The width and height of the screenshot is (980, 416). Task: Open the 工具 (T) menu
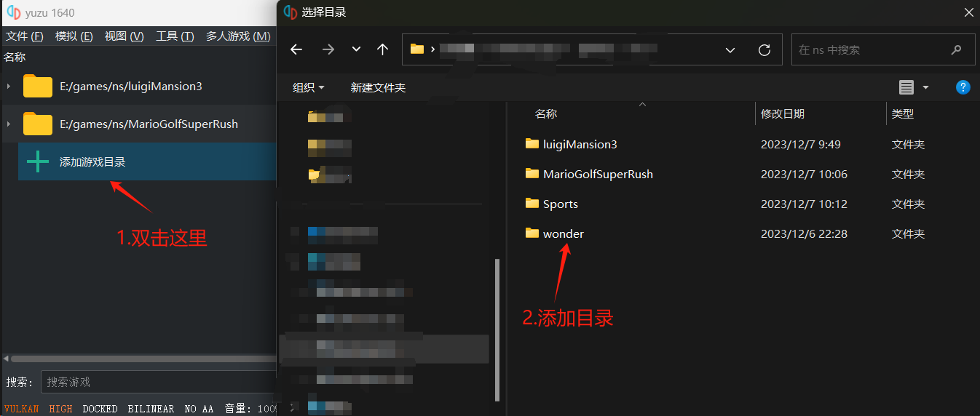(175, 36)
